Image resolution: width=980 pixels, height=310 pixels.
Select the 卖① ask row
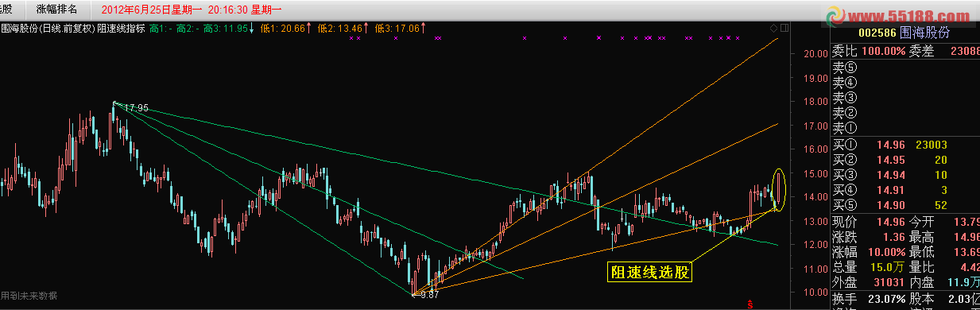click(x=905, y=127)
